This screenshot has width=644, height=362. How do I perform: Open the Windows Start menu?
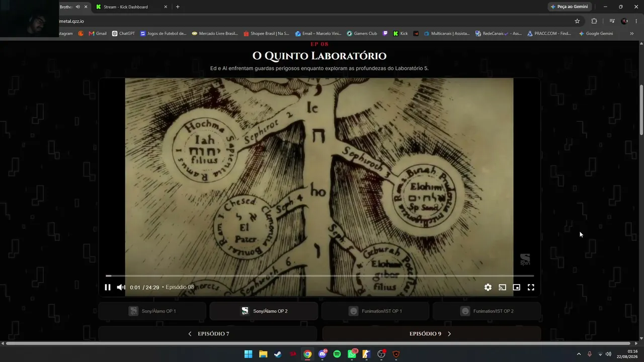248,354
